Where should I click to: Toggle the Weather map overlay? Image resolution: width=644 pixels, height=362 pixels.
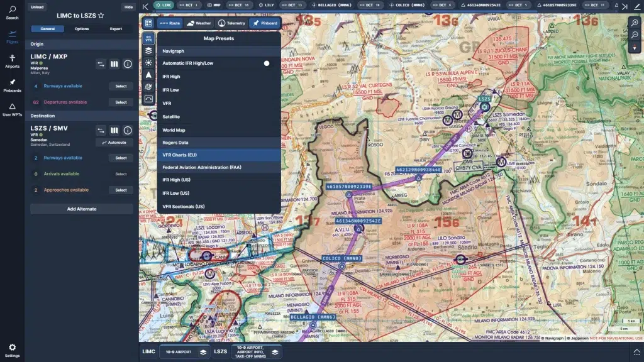coord(199,23)
